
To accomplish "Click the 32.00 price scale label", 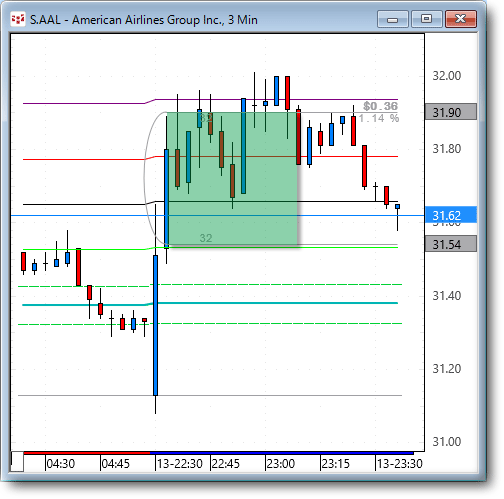I will pos(447,76).
